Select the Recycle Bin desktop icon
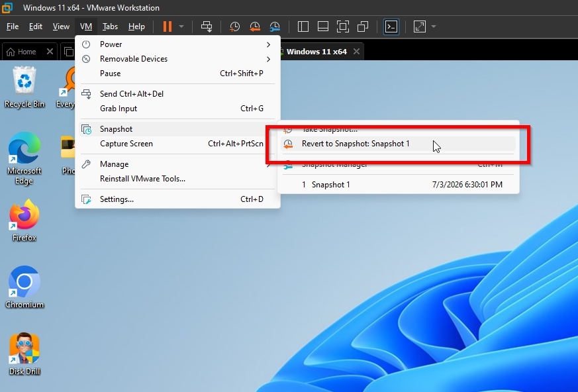Viewport: 578px width, 392px height. (x=24, y=87)
